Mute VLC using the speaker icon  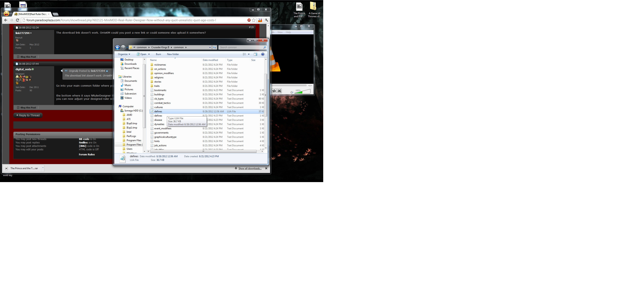click(291, 92)
